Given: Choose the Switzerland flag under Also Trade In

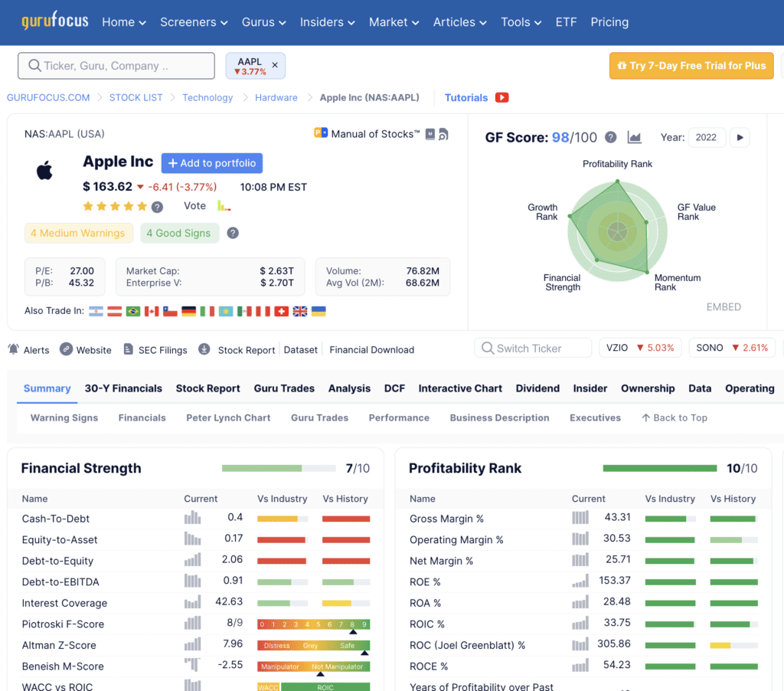Looking at the screenshot, I should (x=282, y=311).
